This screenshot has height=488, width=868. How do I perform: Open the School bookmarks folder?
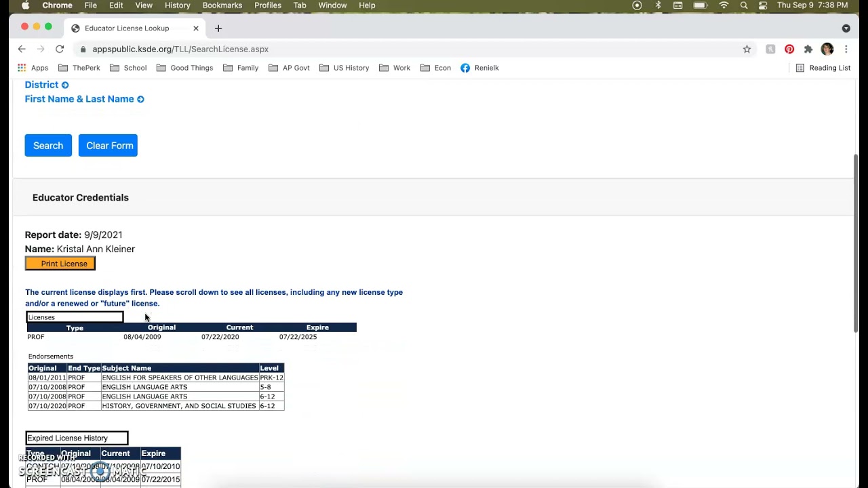click(128, 68)
